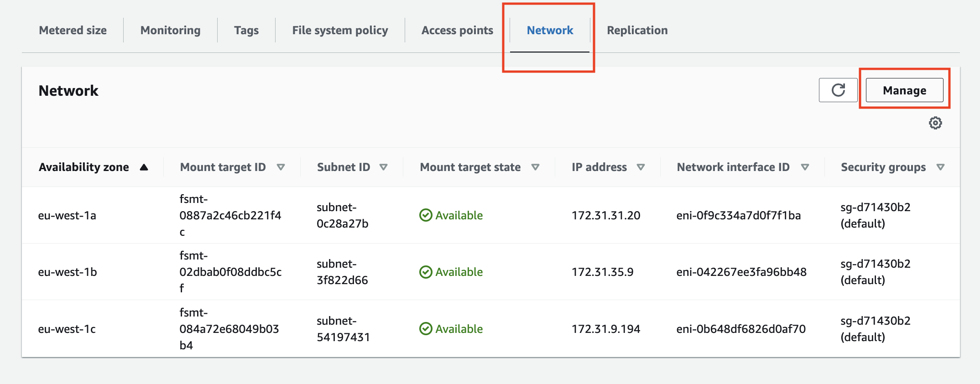Click the Availability zone ascending sort arrow
Viewport: 980px width, 384px height.
[x=144, y=167]
